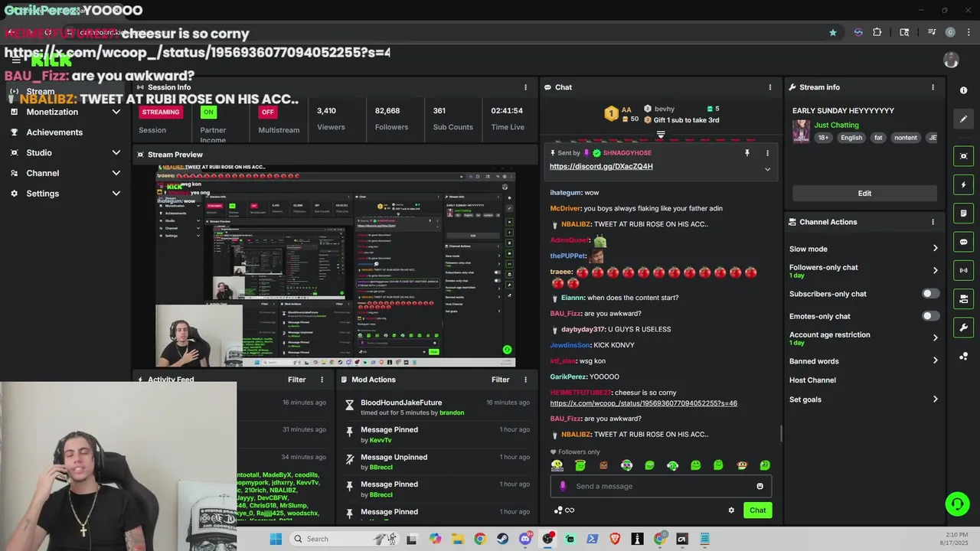Click the green Chat send button
Image resolution: width=980 pixels, height=551 pixels.
coord(757,510)
